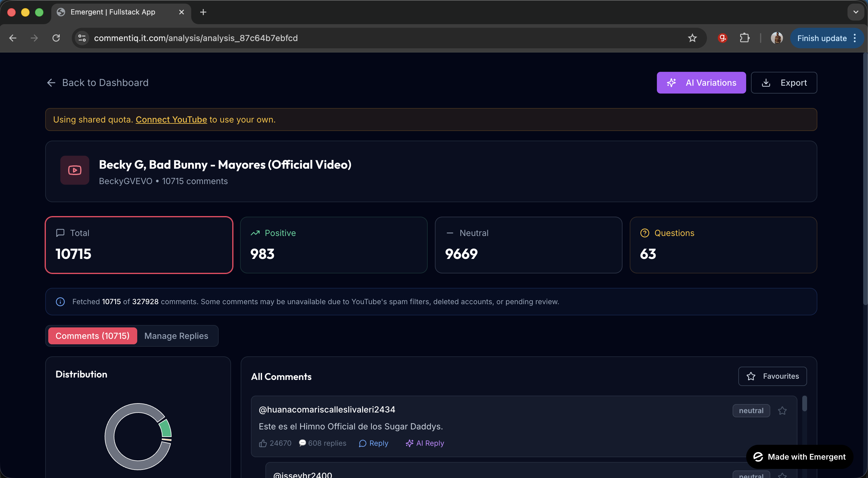Click AI Reply on the first comment
This screenshot has height=478, width=868.
(425, 443)
